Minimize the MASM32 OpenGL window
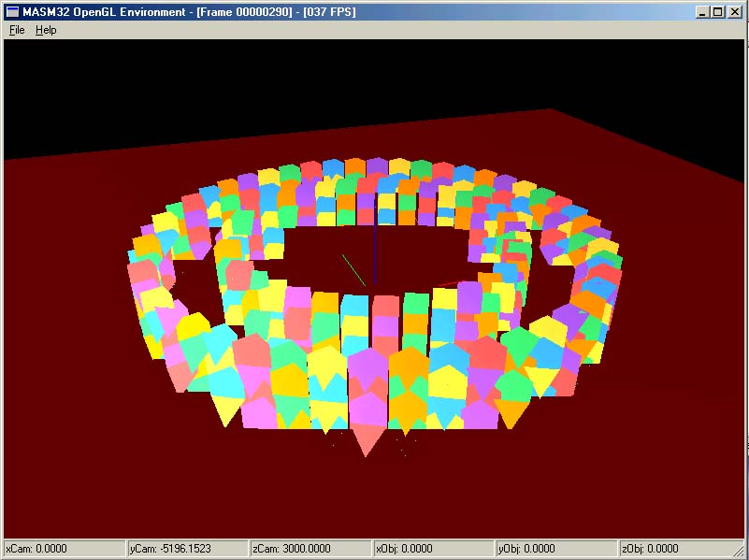The height and width of the screenshot is (560, 749). (701, 12)
